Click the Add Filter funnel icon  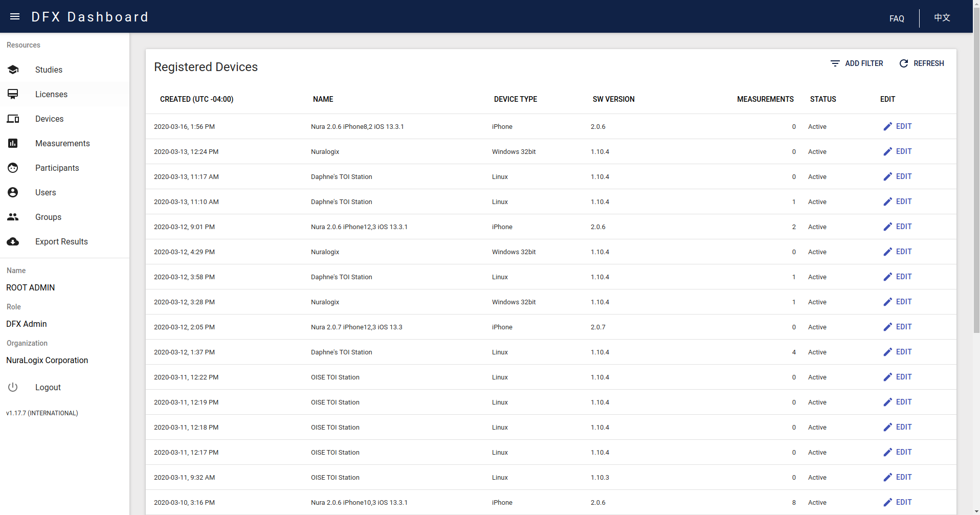point(835,63)
